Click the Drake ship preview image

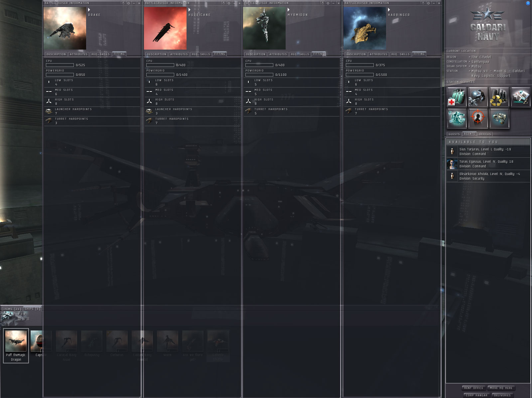point(65,28)
